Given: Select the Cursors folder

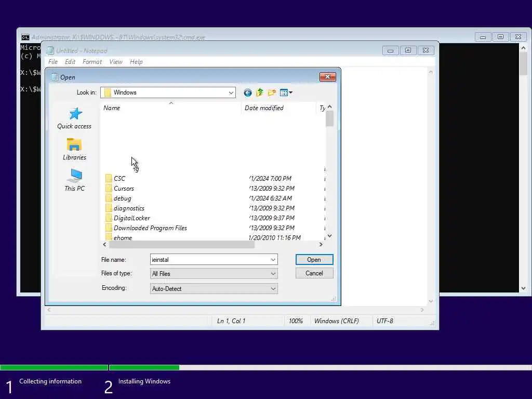Looking at the screenshot, I should pos(124,188).
